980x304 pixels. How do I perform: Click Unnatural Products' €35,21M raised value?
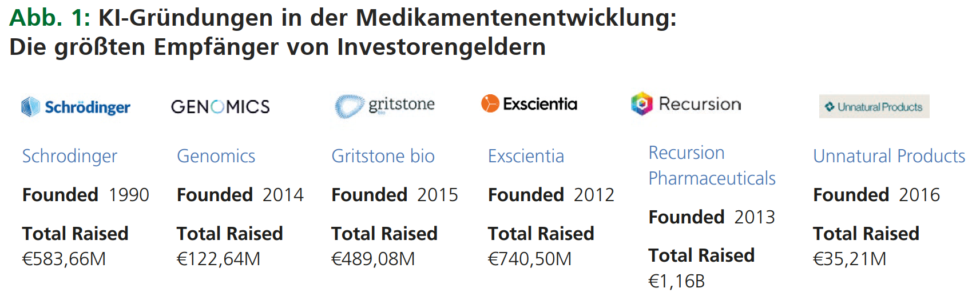850,259
